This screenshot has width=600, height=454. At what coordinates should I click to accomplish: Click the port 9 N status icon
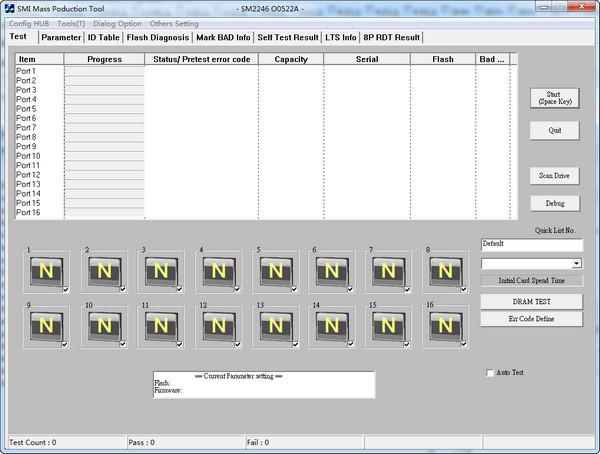pyautogui.click(x=46, y=326)
